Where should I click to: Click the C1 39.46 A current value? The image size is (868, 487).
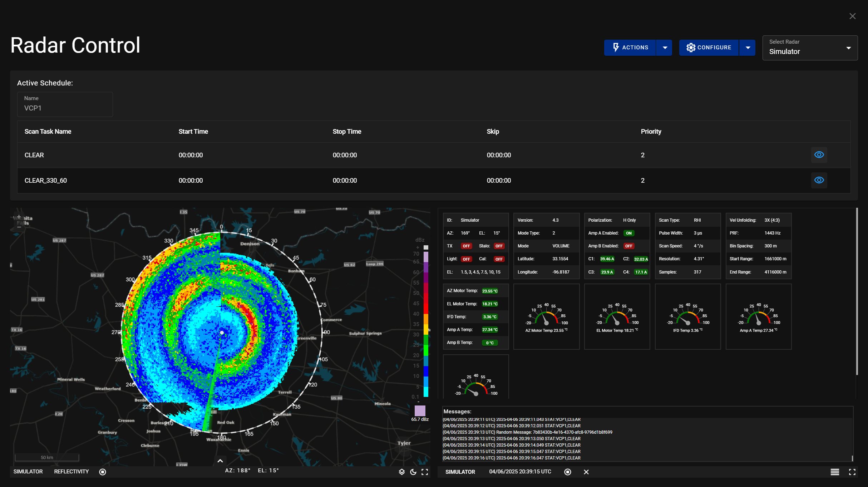click(x=607, y=259)
